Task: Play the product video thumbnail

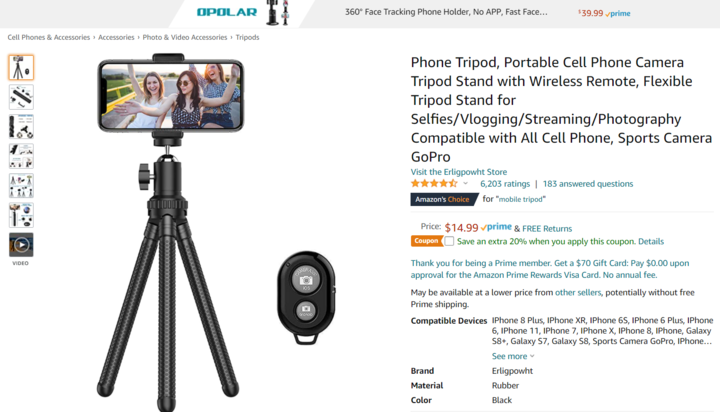Action: coord(21,245)
